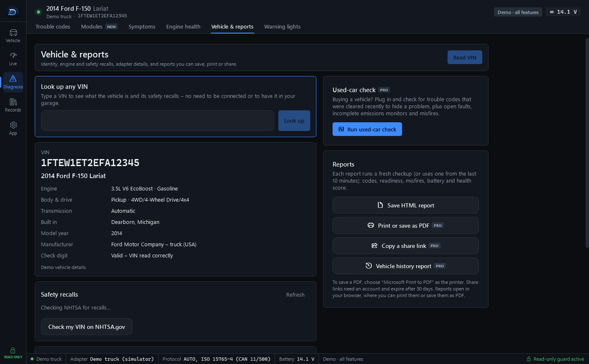
Task: Click the VIN number 1FTEW1ET2EFA12345 heading
Action: 90,163
